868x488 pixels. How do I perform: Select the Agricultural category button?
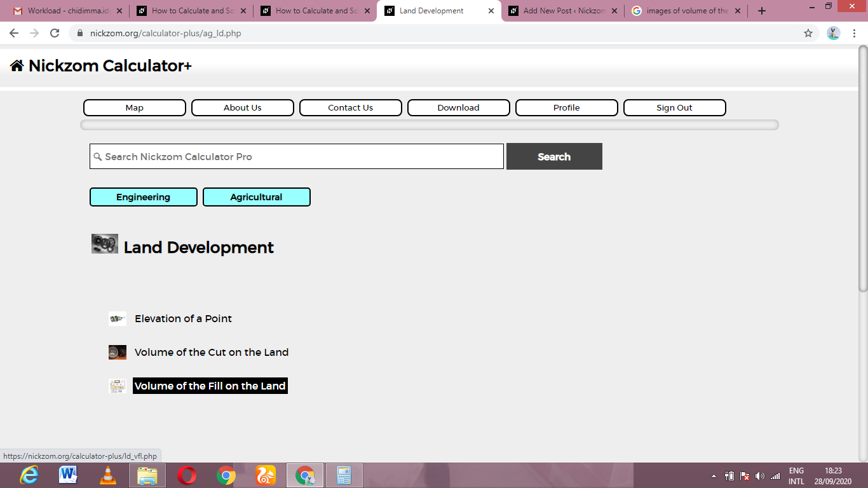tap(257, 197)
